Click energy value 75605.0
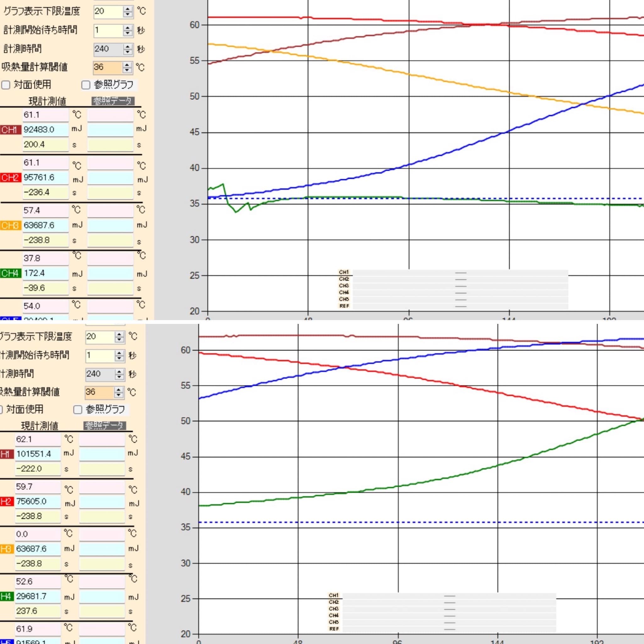644x644 pixels. [x=38, y=502]
